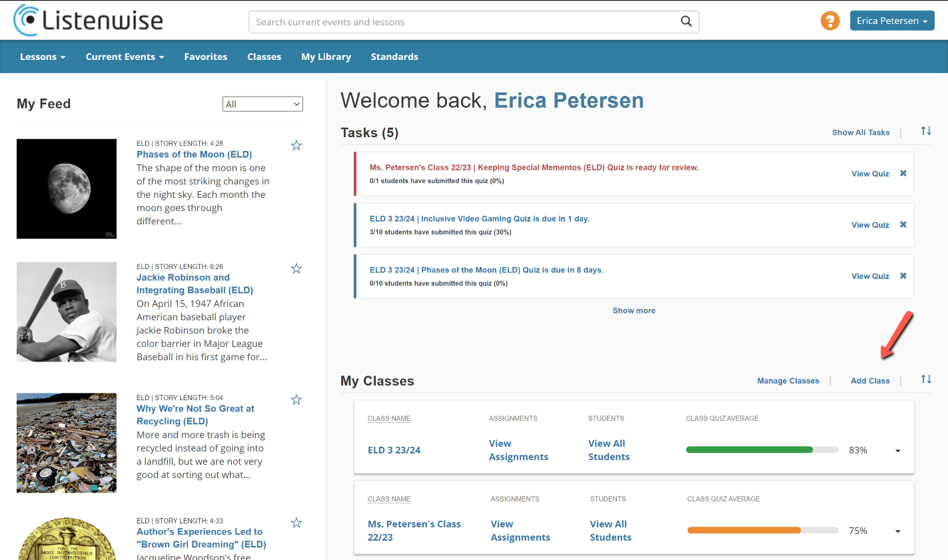Open the Lessons menu

point(43,57)
